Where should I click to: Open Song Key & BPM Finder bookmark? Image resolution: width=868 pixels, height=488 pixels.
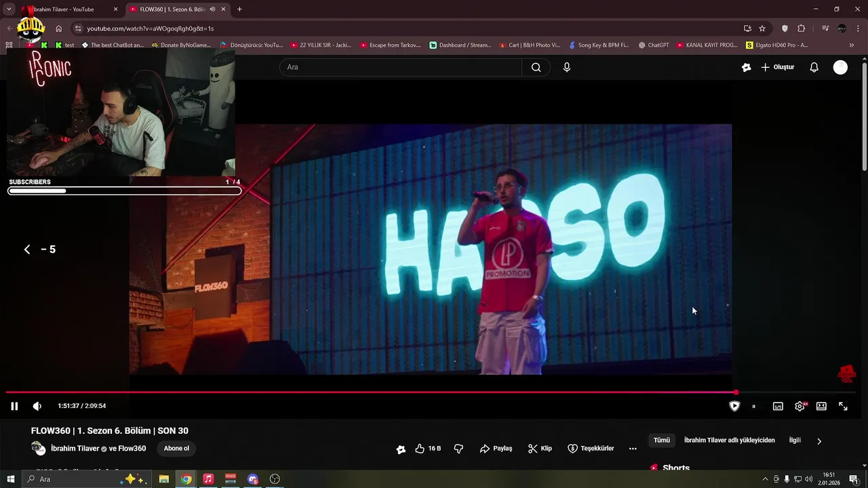(599, 45)
